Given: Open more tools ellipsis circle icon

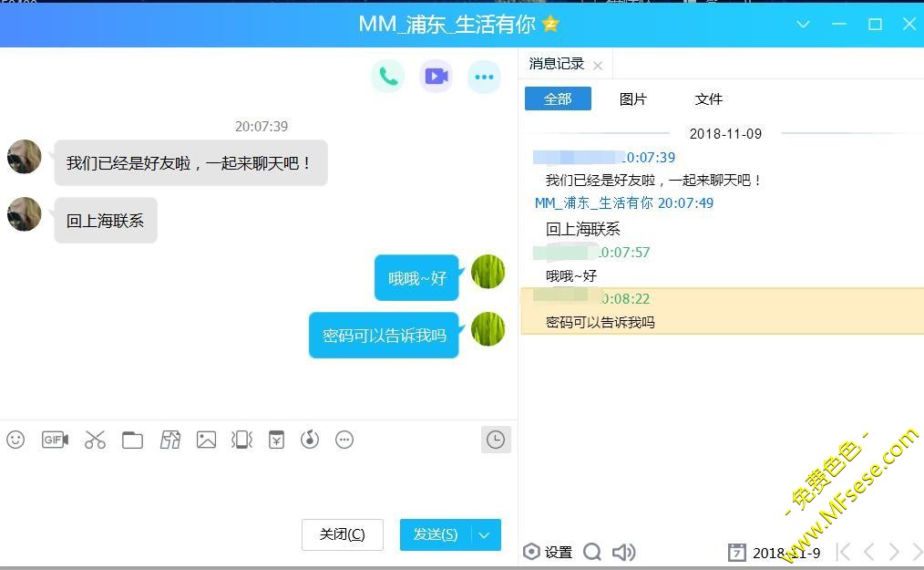Looking at the screenshot, I should pos(344,440).
